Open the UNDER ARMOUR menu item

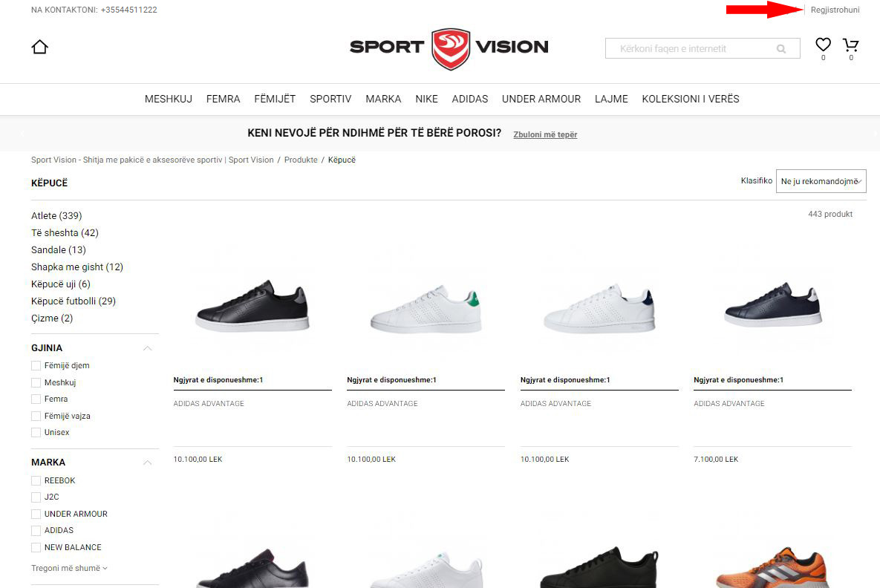[541, 99]
